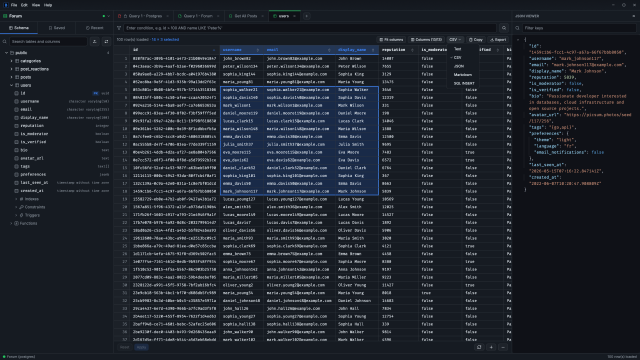
Task: Close the JSON Viewer panel
Action: pos(633,16)
